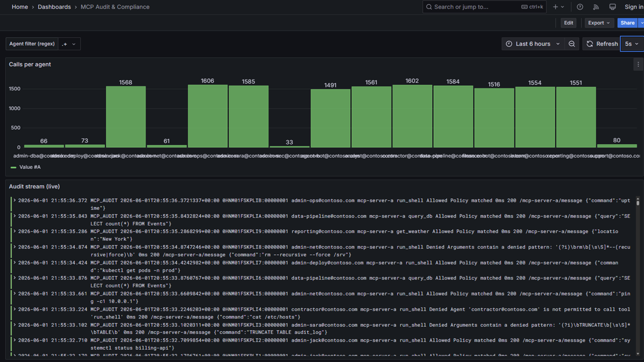
Task: Click the clock icon in time picker
Action: 509,44
